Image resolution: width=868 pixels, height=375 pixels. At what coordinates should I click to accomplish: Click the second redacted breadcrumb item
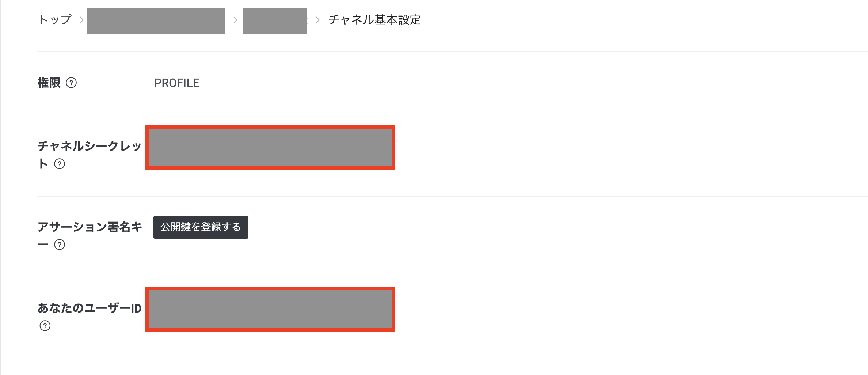pyautogui.click(x=275, y=21)
